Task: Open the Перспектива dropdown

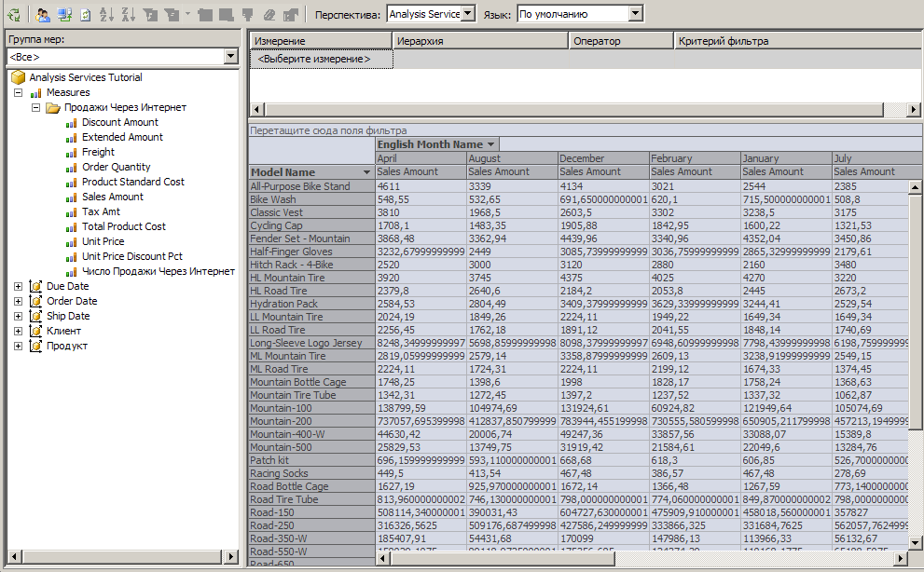Action: (x=468, y=14)
